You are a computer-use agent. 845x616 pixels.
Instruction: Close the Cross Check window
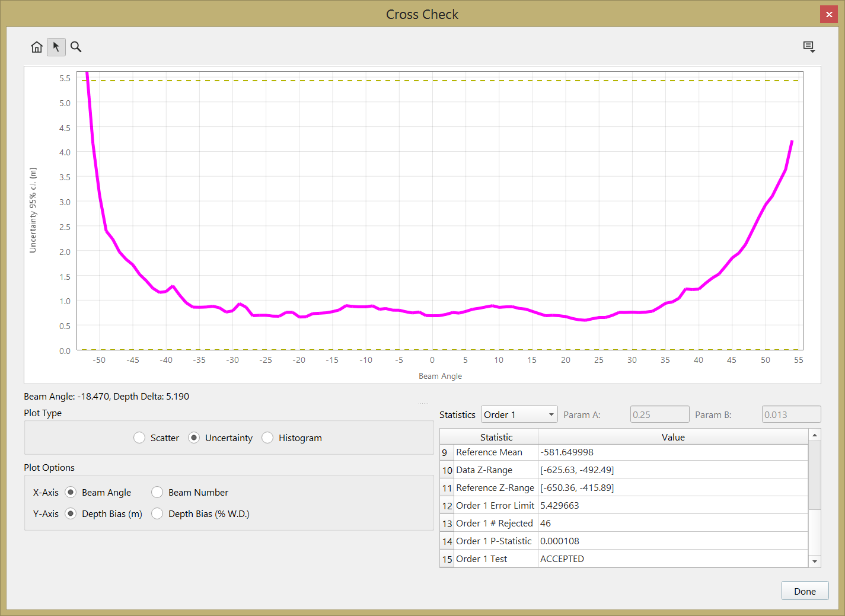pyautogui.click(x=828, y=14)
